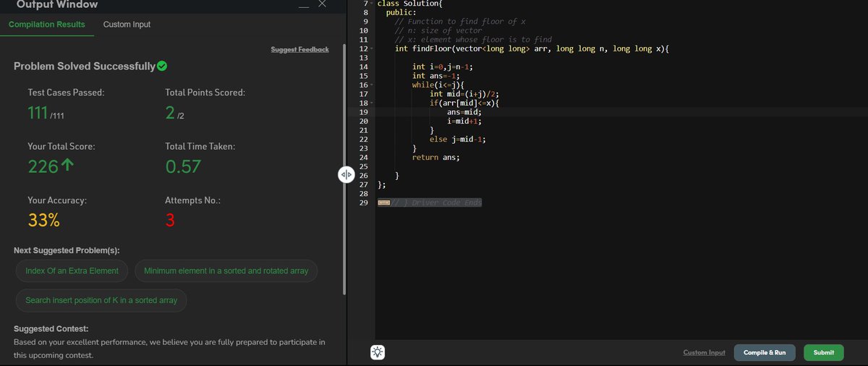Click the Total Points Scored value 2
This screenshot has height=366, width=868.
(171, 113)
